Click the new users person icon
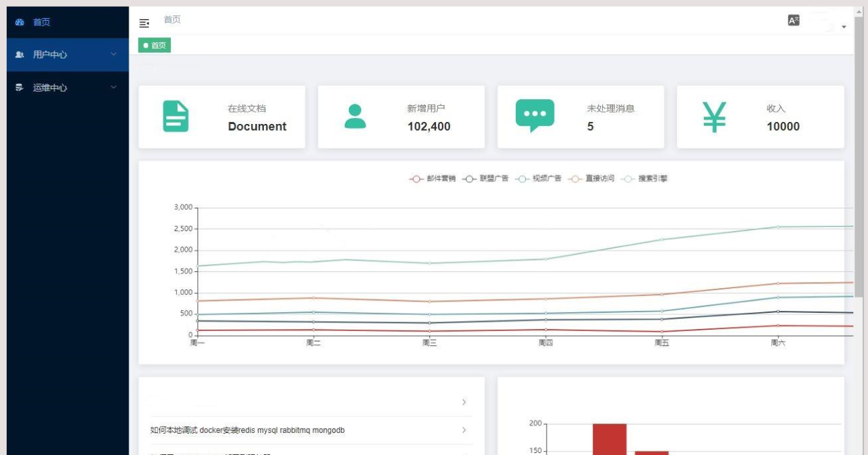 point(355,117)
